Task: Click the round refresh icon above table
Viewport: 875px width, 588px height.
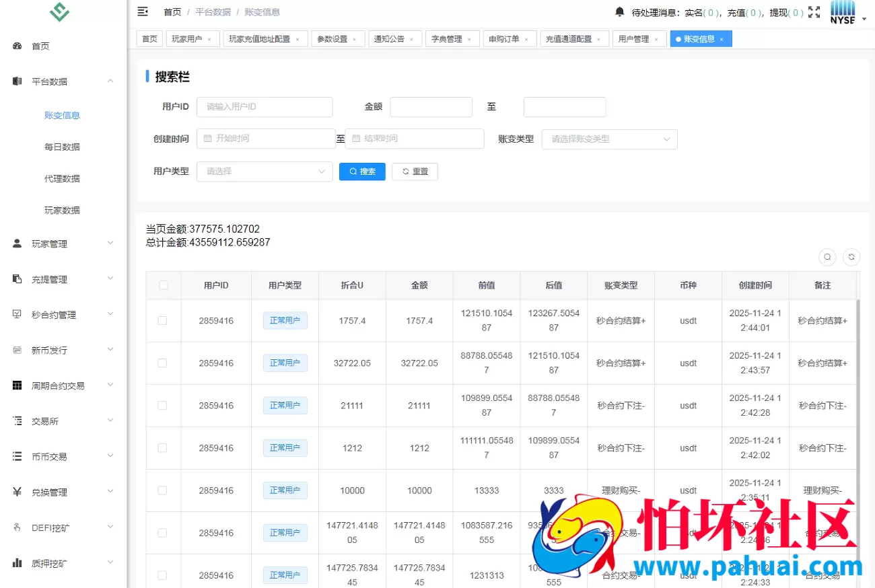Action: 851,256
